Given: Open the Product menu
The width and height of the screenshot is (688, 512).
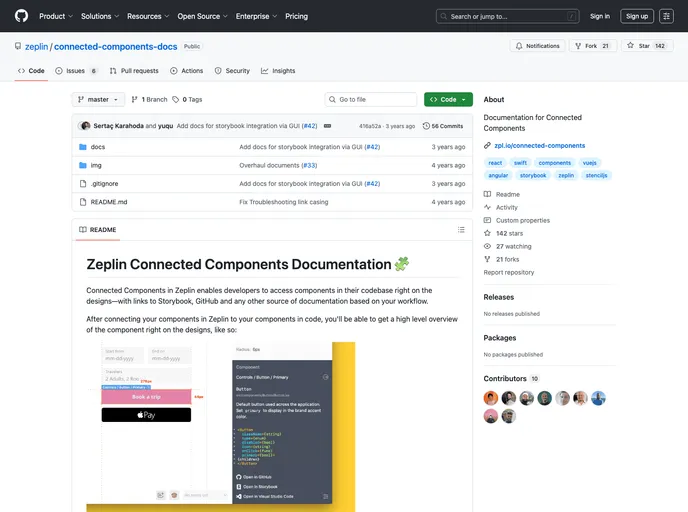Looking at the screenshot, I should pos(56,16).
